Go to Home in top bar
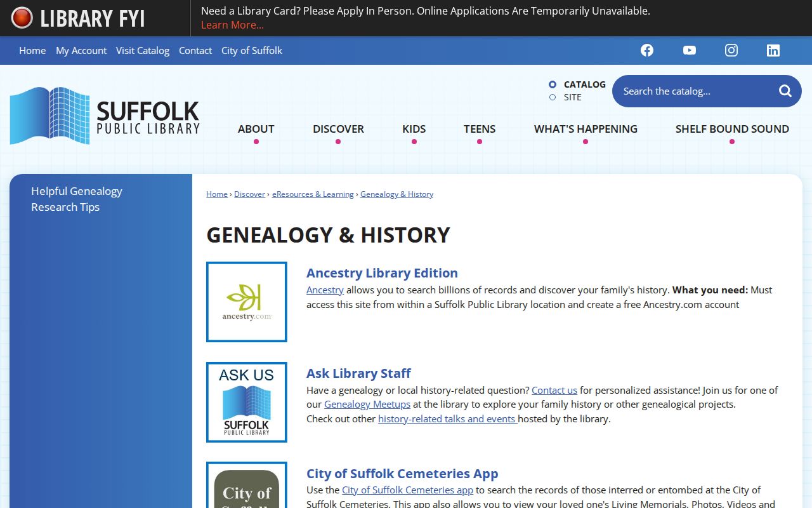 tap(32, 51)
